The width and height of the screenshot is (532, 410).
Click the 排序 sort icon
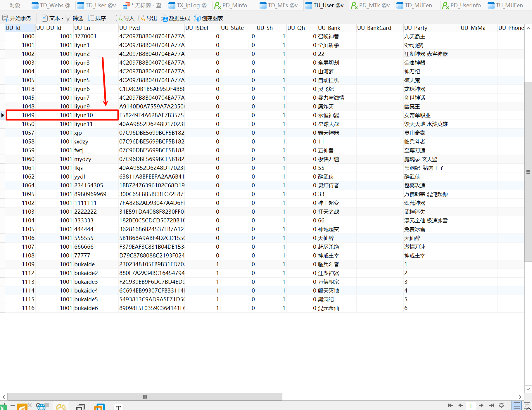(x=91, y=18)
